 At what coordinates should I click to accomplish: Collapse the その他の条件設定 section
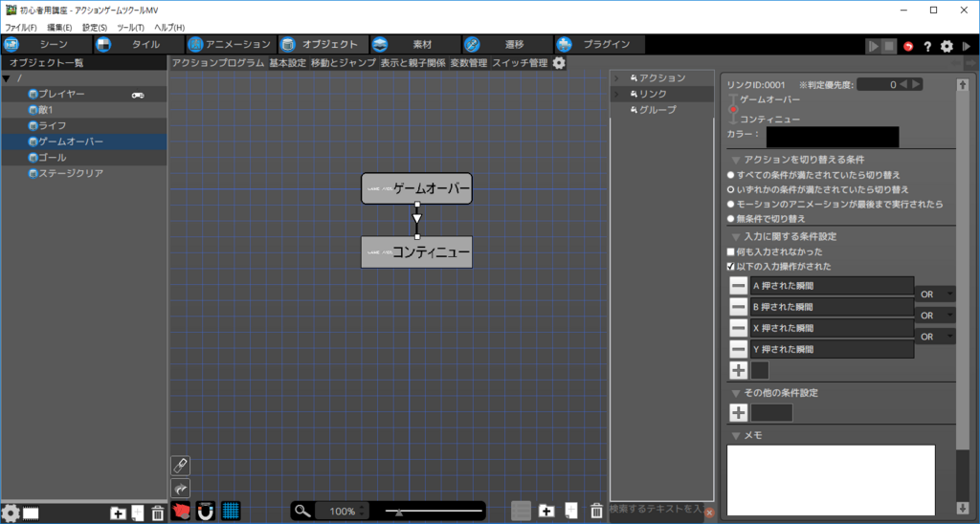click(736, 393)
